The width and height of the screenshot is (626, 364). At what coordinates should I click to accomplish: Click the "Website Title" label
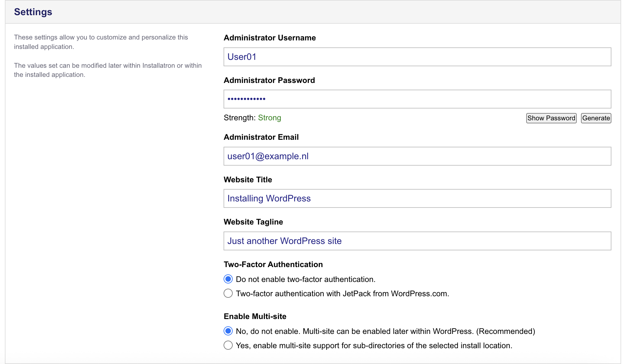point(248,180)
